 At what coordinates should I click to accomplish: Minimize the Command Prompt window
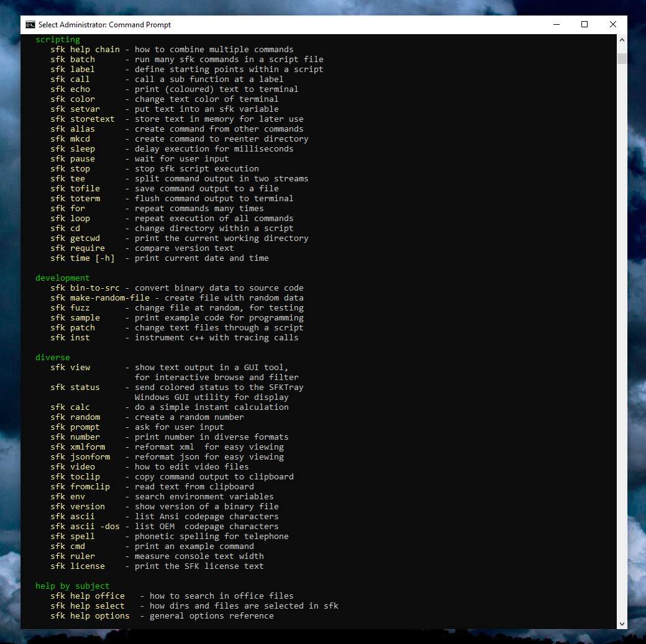click(x=556, y=25)
